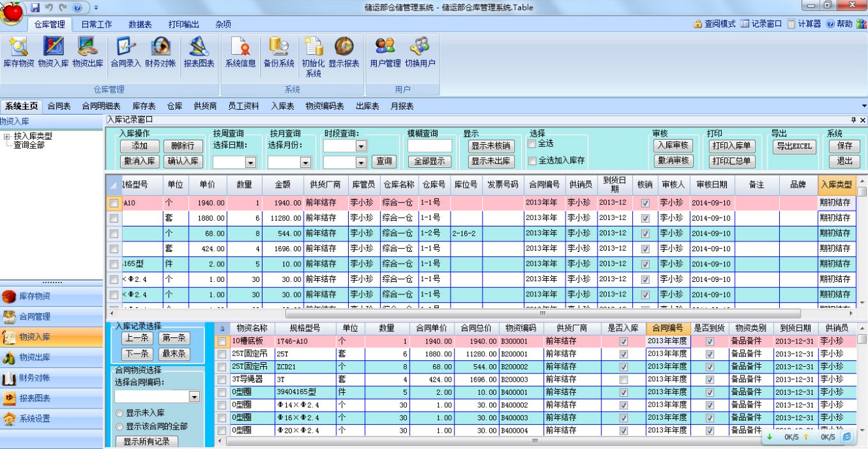
Task: Open 财务对帐 from the ribbon
Action: [x=160, y=52]
